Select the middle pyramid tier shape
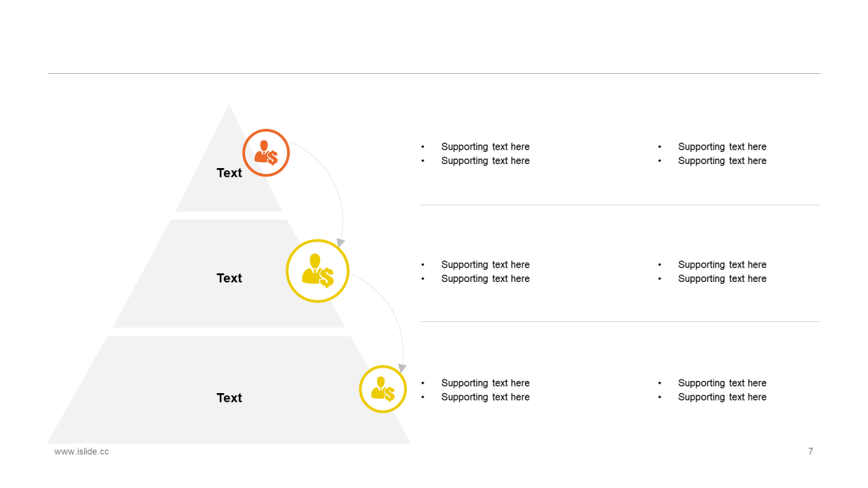Viewport: 868px width, 488px height. 229,273
